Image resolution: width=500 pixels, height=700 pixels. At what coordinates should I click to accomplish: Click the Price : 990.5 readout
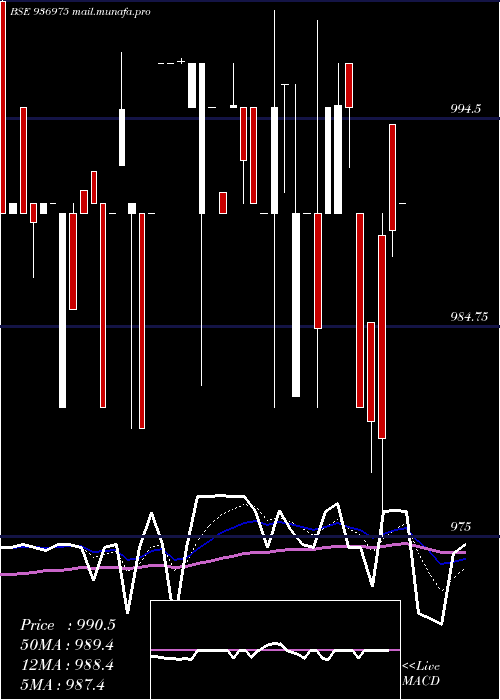coord(68,625)
